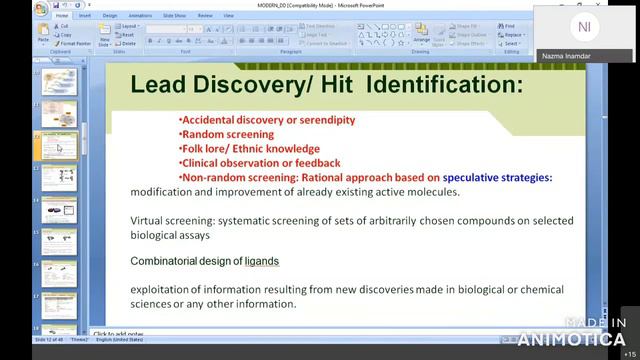Open Font Color picker
Screen dimensions: 640x360
point(225,41)
